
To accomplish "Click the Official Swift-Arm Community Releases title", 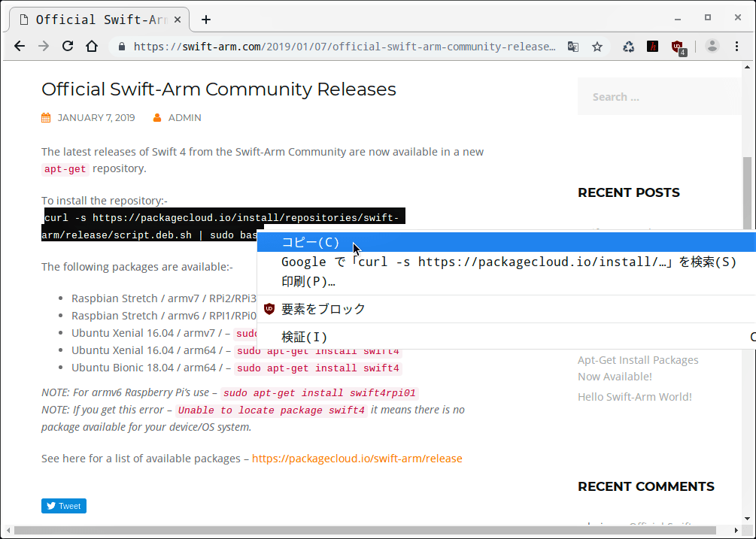I will (218, 89).
